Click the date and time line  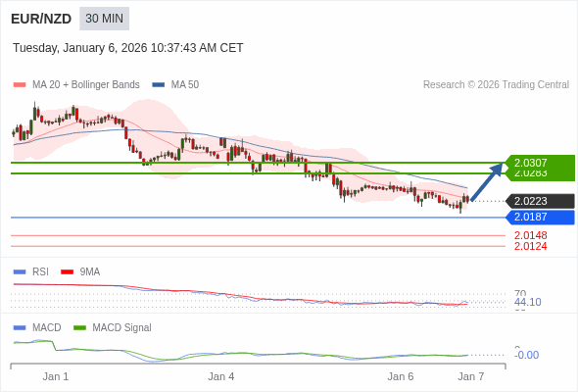[128, 48]
